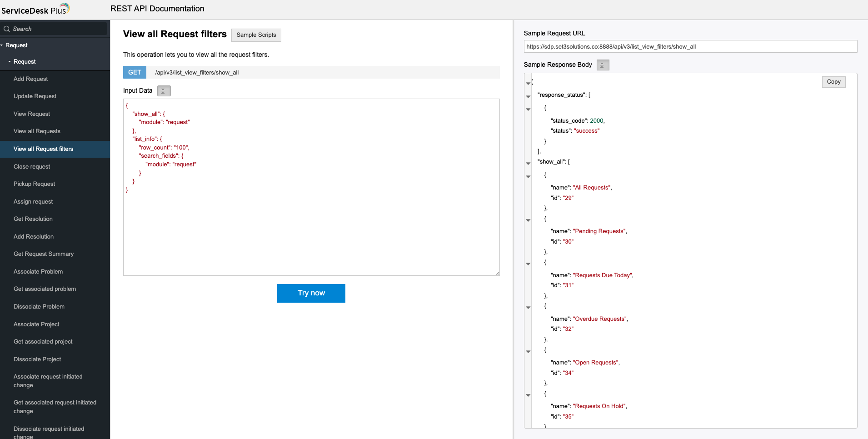Collapse the Input Data section using its icon
Image resolution: width=868 pixels, height=439 pixels.
(x=164, y=91)
